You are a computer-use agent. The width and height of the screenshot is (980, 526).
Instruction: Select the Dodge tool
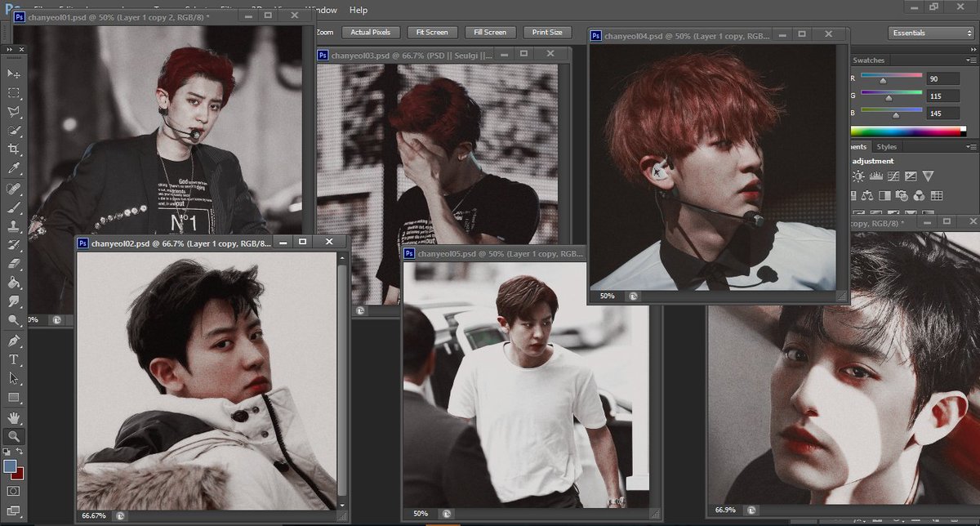click(14, 320)
